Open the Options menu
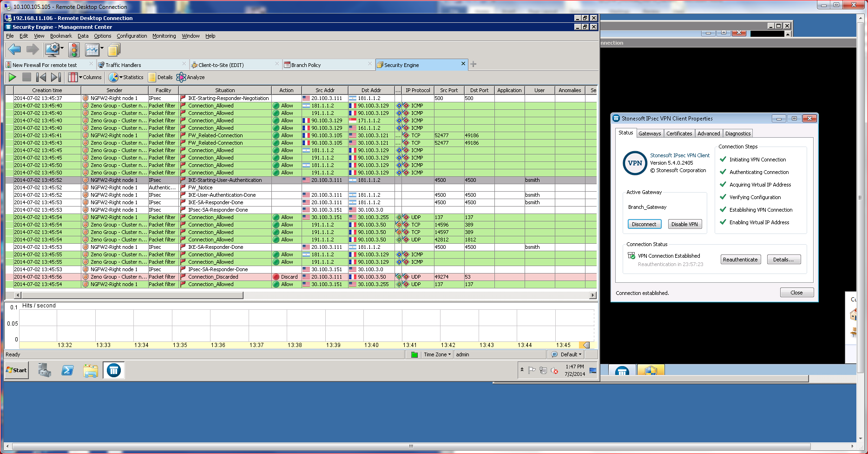 102,36
